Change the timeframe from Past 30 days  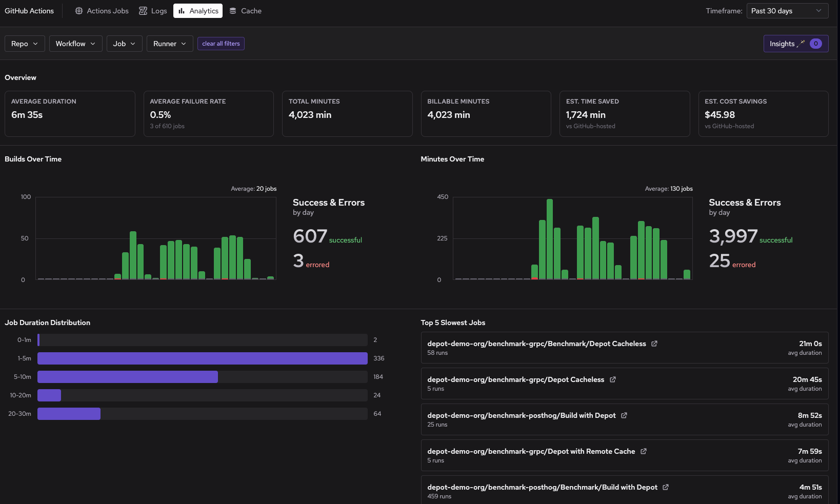click(787, 10)
